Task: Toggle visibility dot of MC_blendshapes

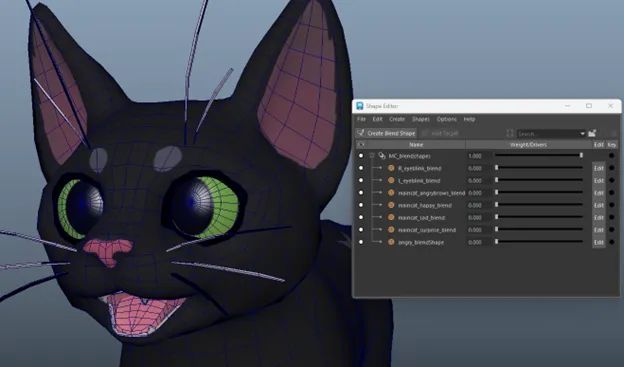Action: pos(361,156)
